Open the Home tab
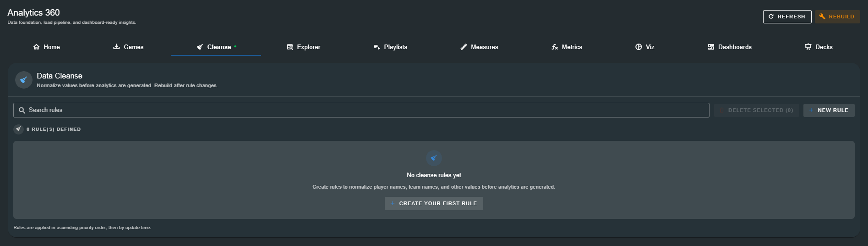Screen dimensions: 868x246 [x=47, y=47]
